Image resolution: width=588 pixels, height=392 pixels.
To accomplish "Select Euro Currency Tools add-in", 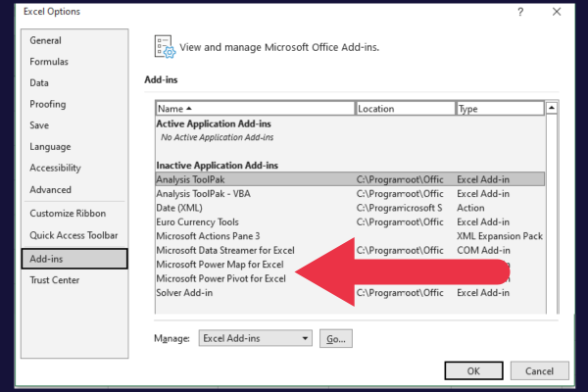I will coord(350,222).
